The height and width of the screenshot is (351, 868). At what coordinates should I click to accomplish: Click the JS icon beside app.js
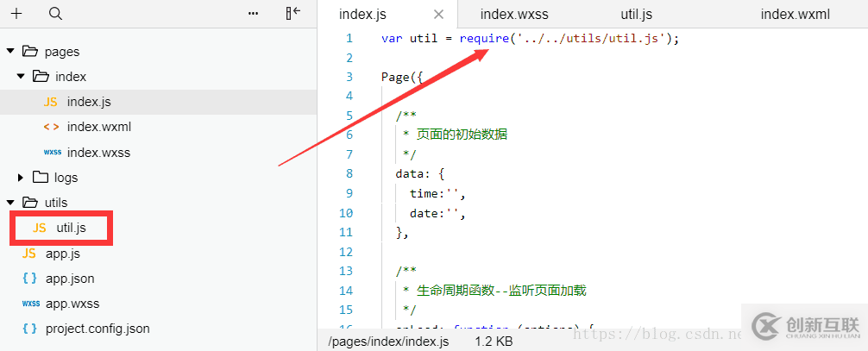click(28, 254)
